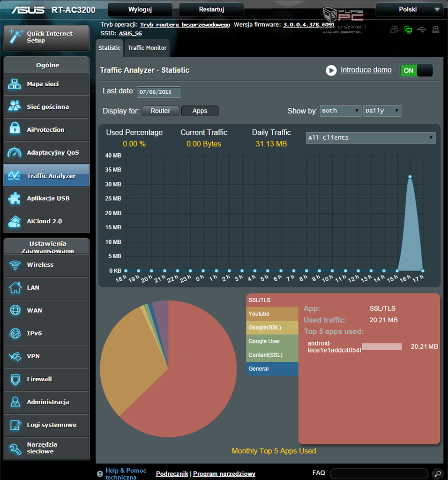
Task: Open the Podręcznik manual link
Action: (172, 473)
